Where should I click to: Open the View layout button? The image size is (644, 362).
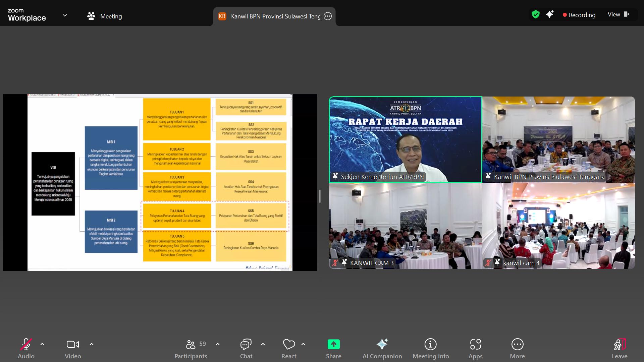[618, 14]
